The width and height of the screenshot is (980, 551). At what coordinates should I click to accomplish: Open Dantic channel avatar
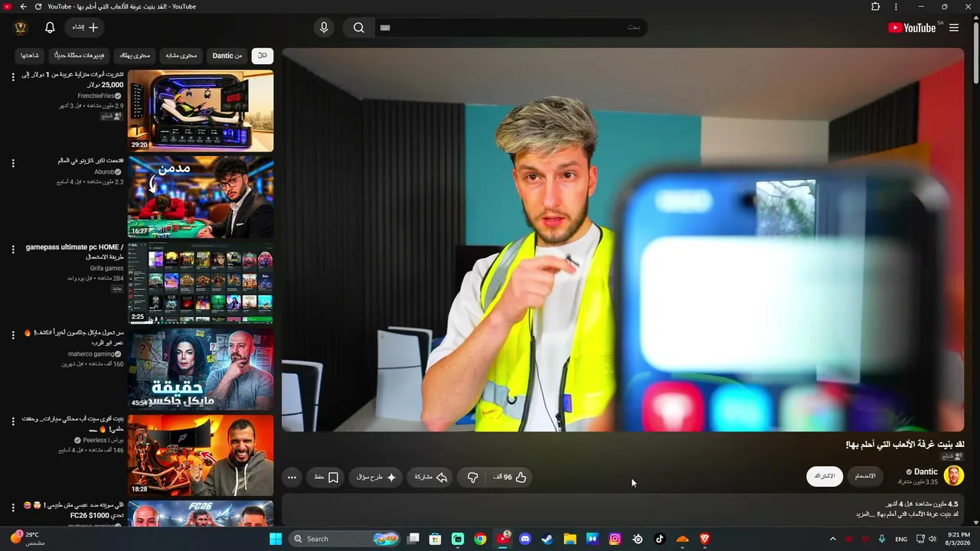tap(954, 475)
